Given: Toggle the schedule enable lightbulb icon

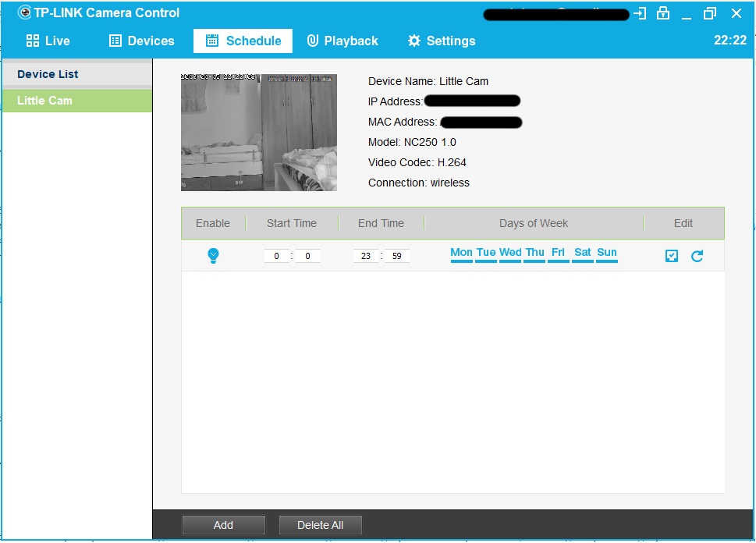Looking at the screenshot, I should tap(213, 255).
